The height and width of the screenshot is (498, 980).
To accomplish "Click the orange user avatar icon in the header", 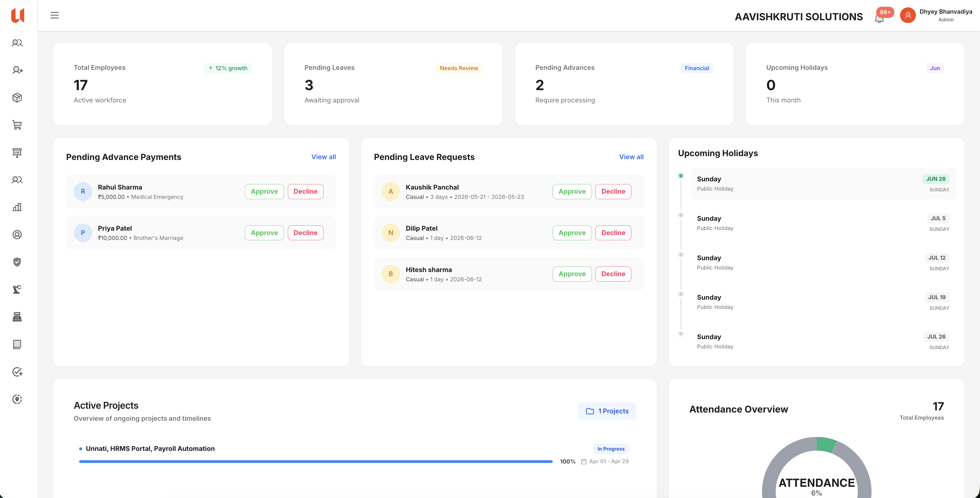I will click(x=908, y=15).
